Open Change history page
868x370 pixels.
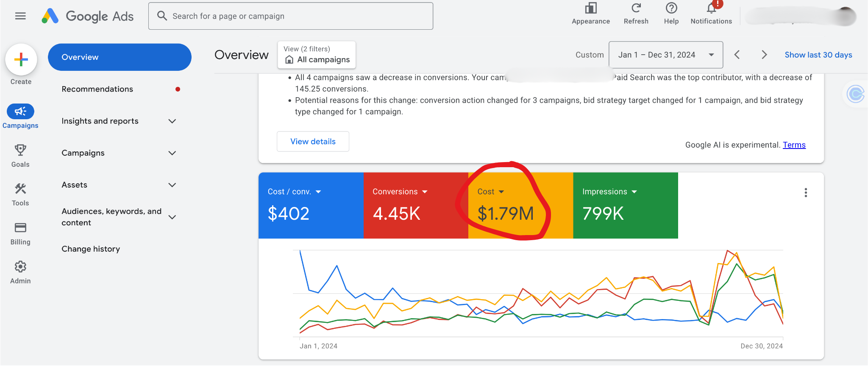[91, 249]
